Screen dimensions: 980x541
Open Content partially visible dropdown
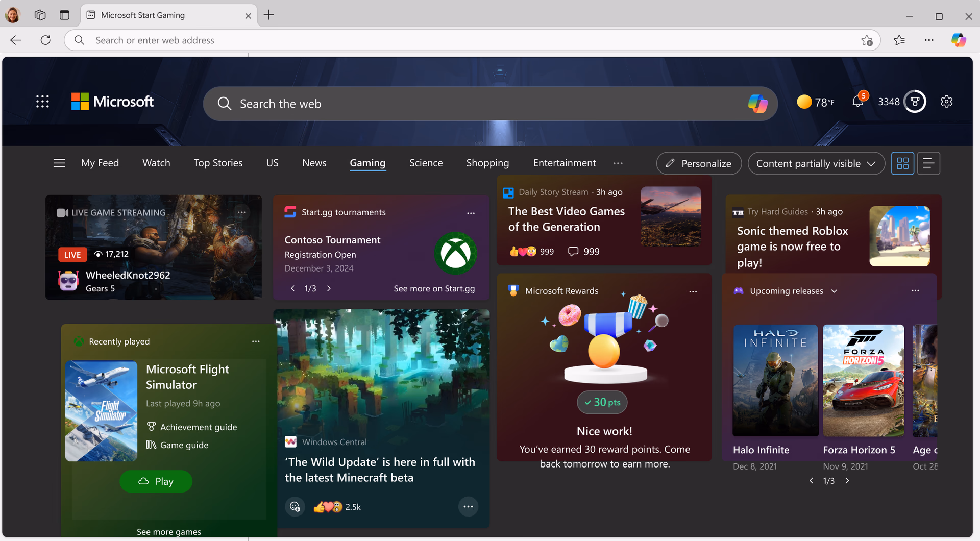point(816,163)
